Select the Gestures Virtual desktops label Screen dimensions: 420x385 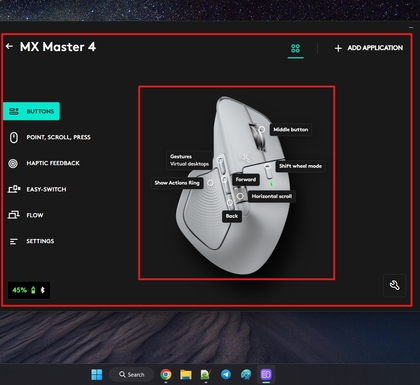coord(189,160)
